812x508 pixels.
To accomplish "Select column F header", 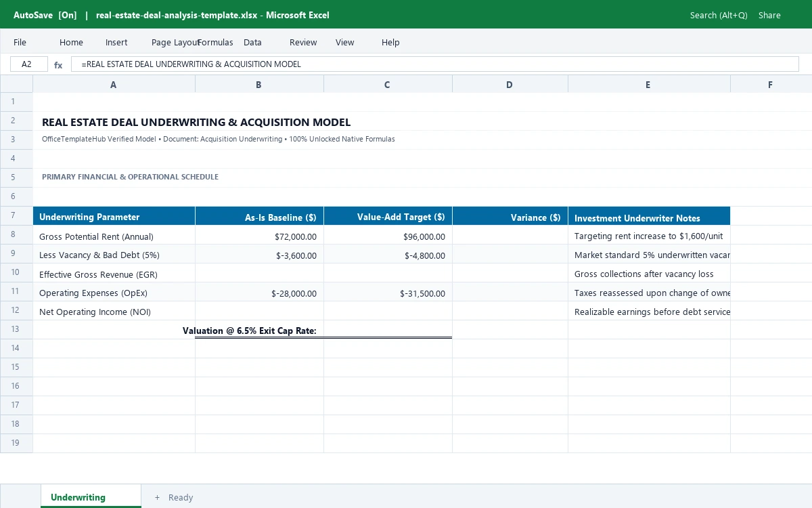I will [771, 85].
